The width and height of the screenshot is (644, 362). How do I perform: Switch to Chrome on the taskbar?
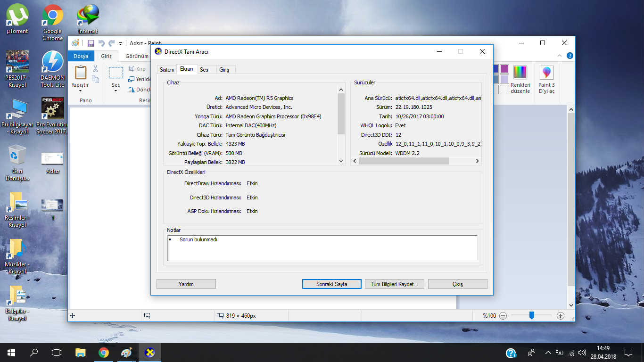(x=104, y=353)
